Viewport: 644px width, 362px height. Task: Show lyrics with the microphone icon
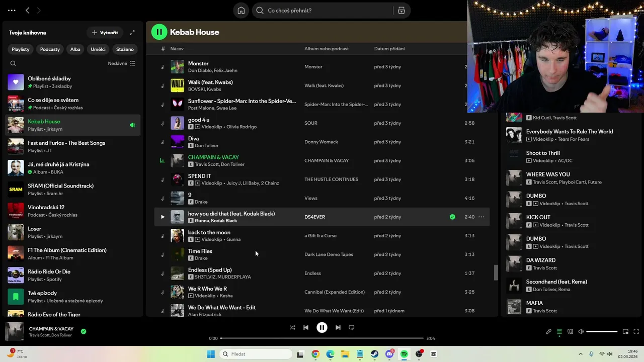coord(549,332)
